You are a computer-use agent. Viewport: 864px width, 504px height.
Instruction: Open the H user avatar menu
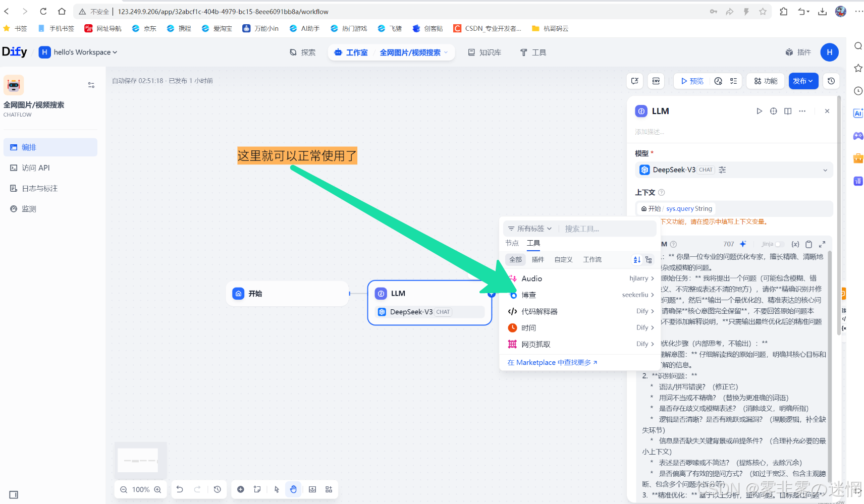coord(829,52)
